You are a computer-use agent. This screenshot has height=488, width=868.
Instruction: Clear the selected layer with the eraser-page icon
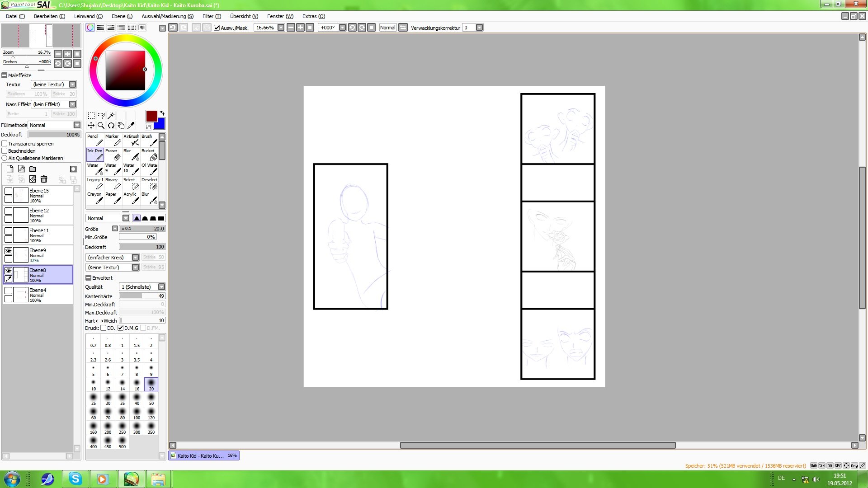pos(33,179)
